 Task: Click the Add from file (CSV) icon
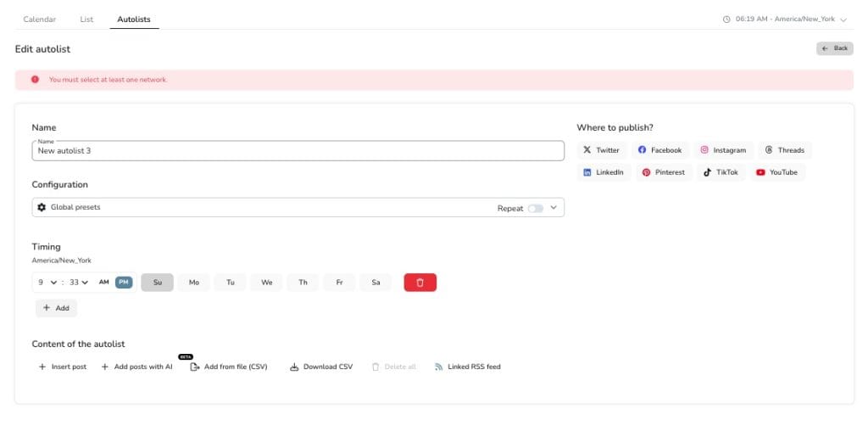[195, 367]
